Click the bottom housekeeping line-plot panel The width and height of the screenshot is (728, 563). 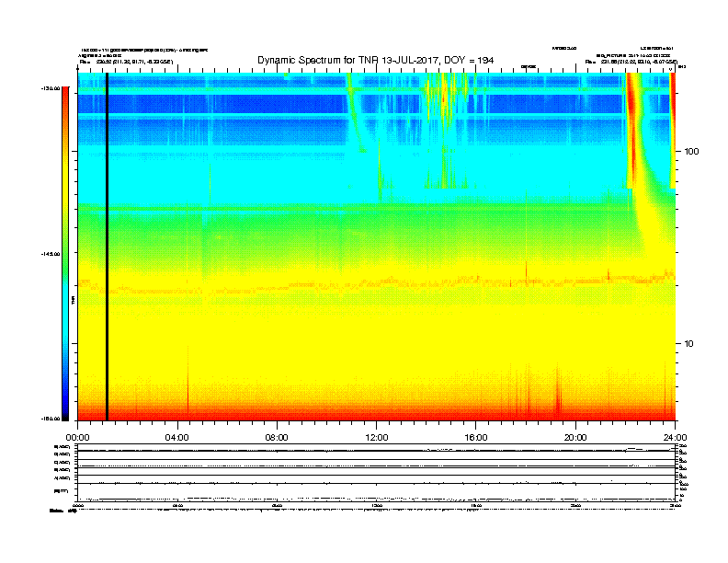[377, 473]
